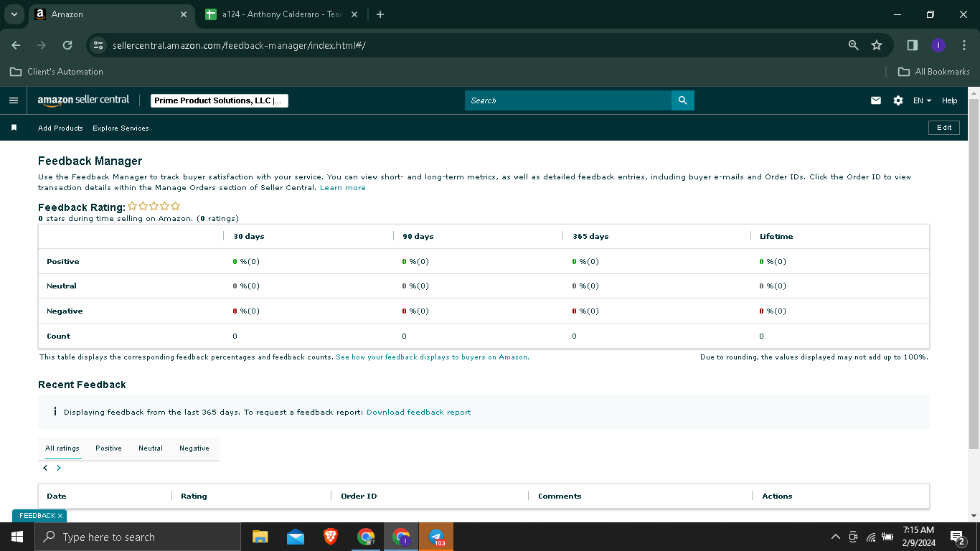Go to next feedback page arrow
980x551 pixels.
coord(59,468)
